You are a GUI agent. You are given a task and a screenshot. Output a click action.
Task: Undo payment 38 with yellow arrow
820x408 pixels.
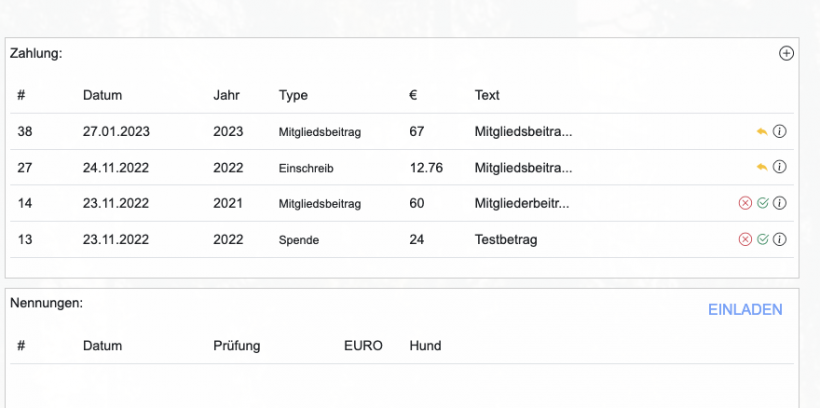pyautogui.click(x=762, y=131)
